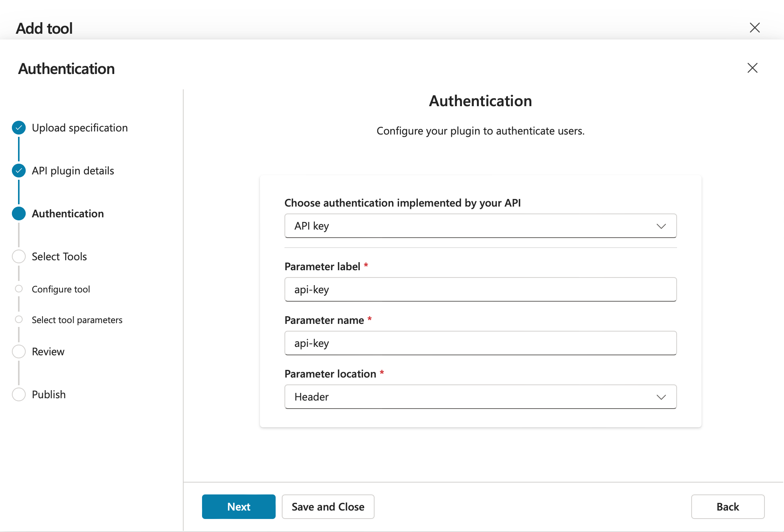Click inside the Parameter name field
Image resolution: width=784 pixels, height=532 pixels.
[x=480, y=343]
